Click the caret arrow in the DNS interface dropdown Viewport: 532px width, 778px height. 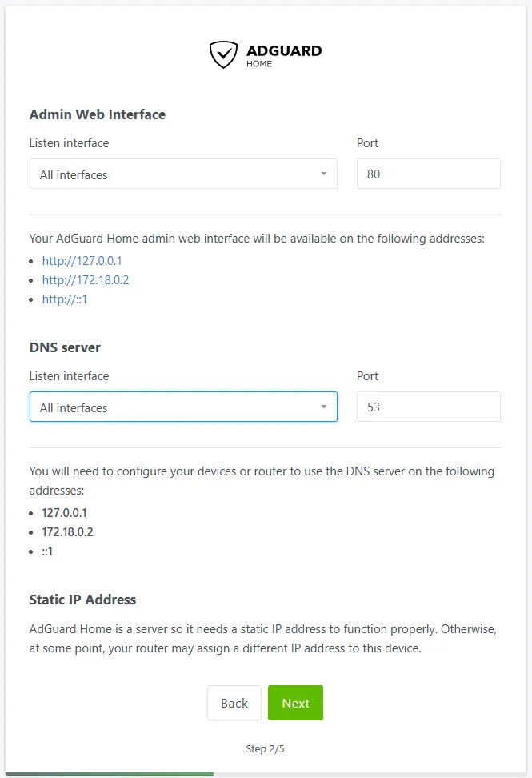coord(324,407)
